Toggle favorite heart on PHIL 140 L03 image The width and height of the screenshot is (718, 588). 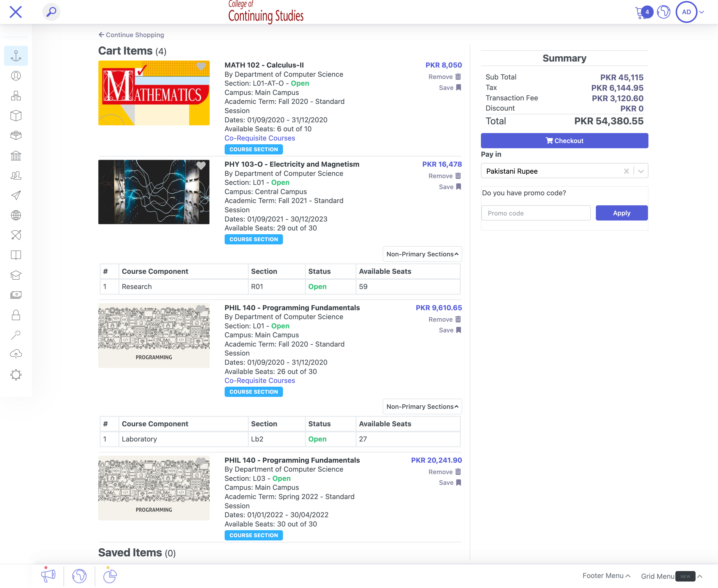tap(201, 461)
